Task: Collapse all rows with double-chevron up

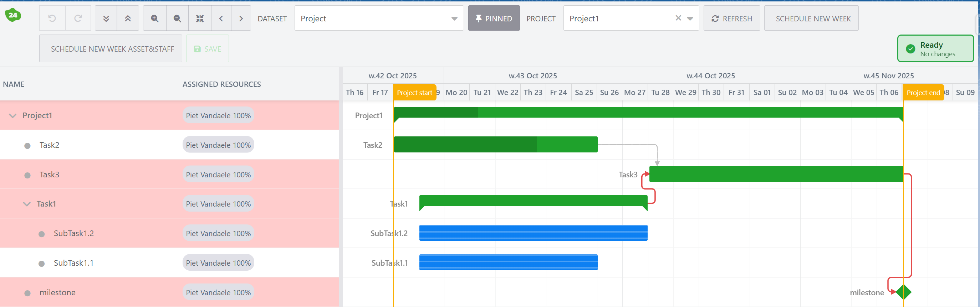Action: (128, 18)
